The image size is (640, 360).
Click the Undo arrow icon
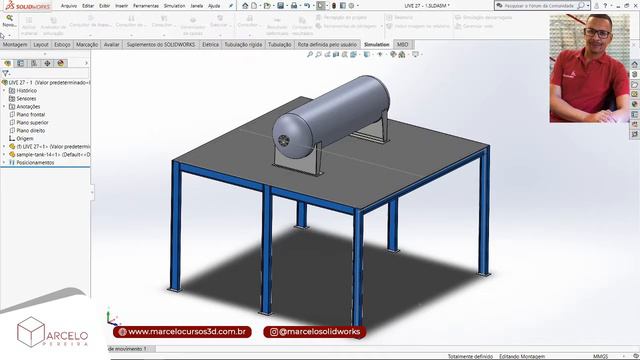(x=307, y=6)
